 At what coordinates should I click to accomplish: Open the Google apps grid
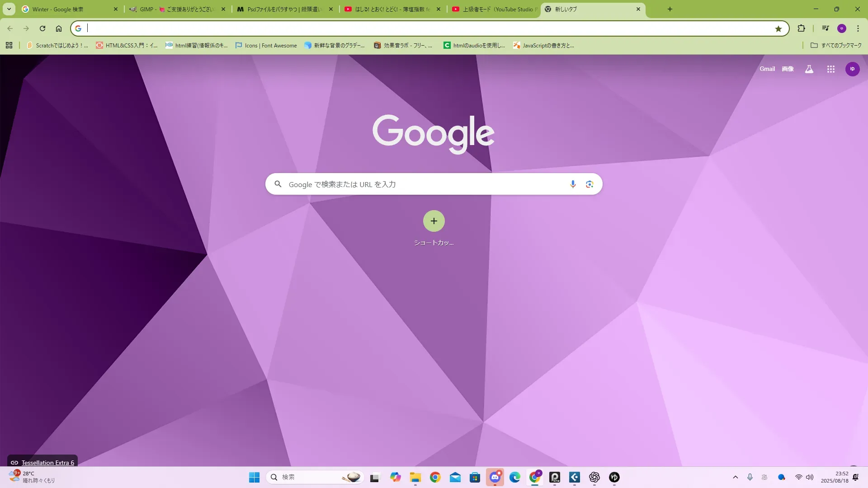(830, 69)
